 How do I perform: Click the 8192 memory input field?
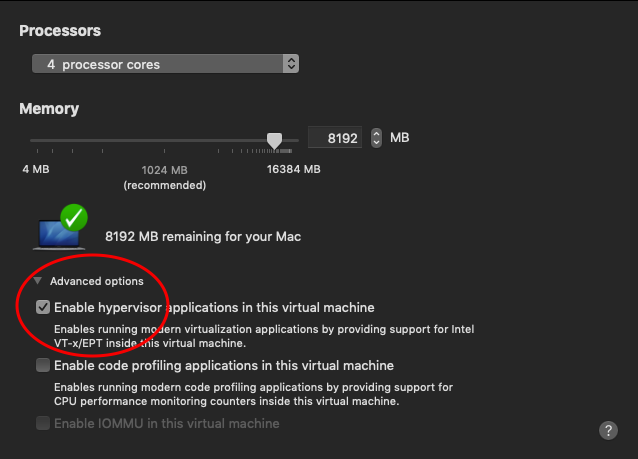pos(336,138)
